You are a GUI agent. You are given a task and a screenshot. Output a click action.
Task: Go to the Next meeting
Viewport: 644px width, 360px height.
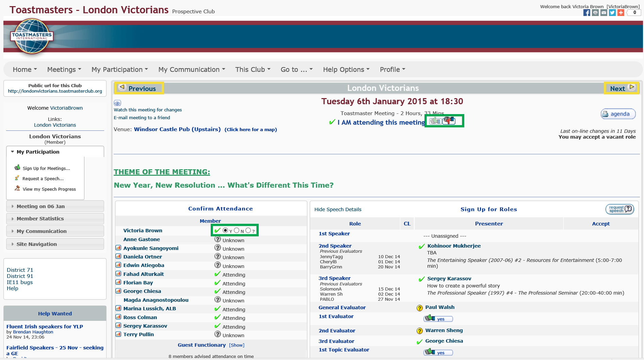point(622,88)
